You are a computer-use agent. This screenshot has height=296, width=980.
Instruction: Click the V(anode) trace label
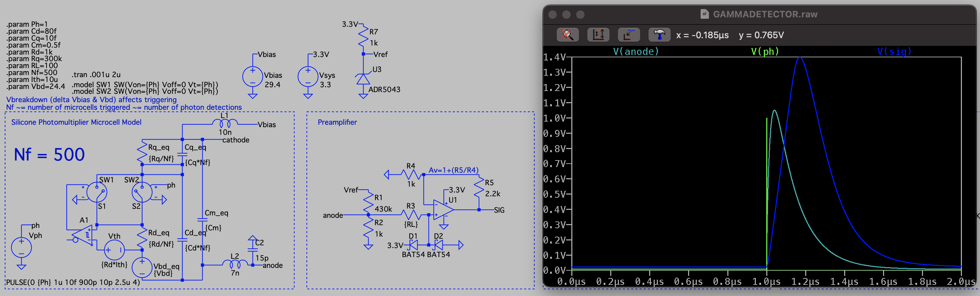(636, 51)
